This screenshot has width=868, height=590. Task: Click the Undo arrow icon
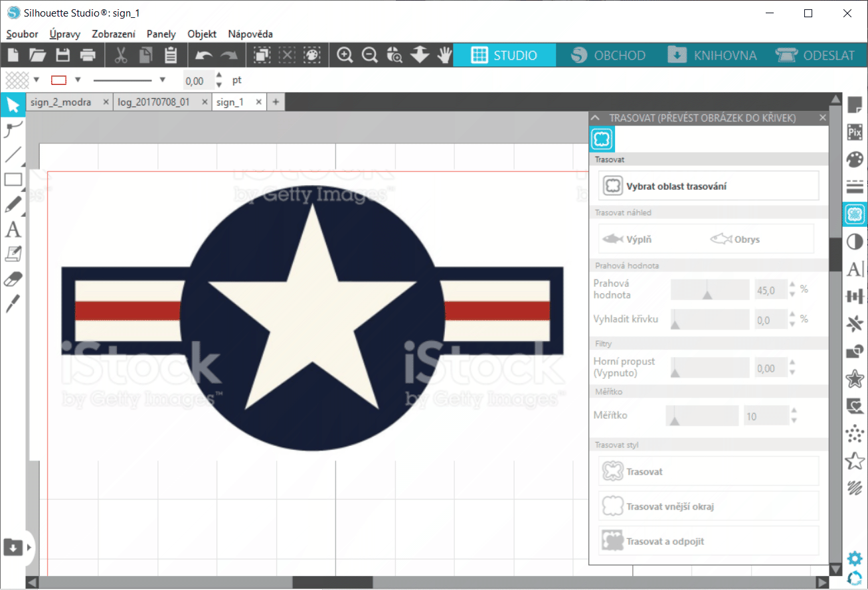click(203, 56)
